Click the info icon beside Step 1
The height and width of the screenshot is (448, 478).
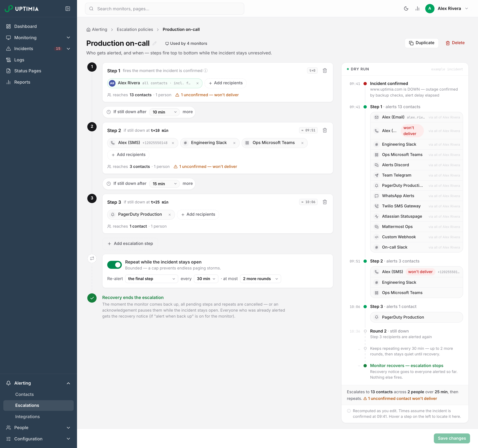click(206, 71)
